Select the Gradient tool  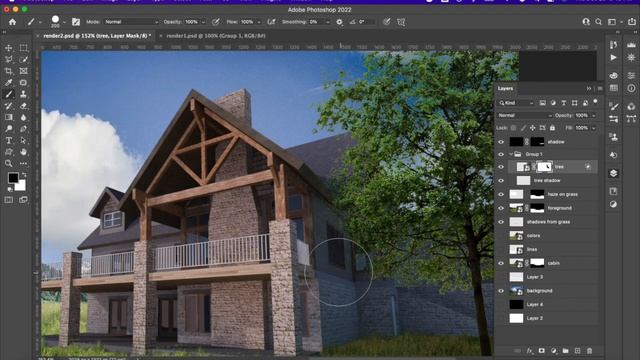(9, 117)
